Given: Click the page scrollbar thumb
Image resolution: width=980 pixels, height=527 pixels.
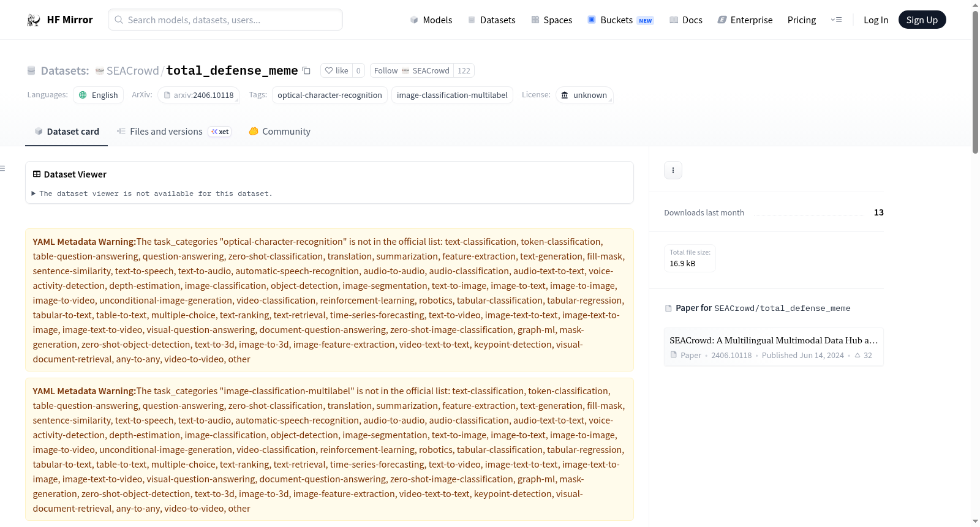Looking at the screenshot, I should coord(975,81).
